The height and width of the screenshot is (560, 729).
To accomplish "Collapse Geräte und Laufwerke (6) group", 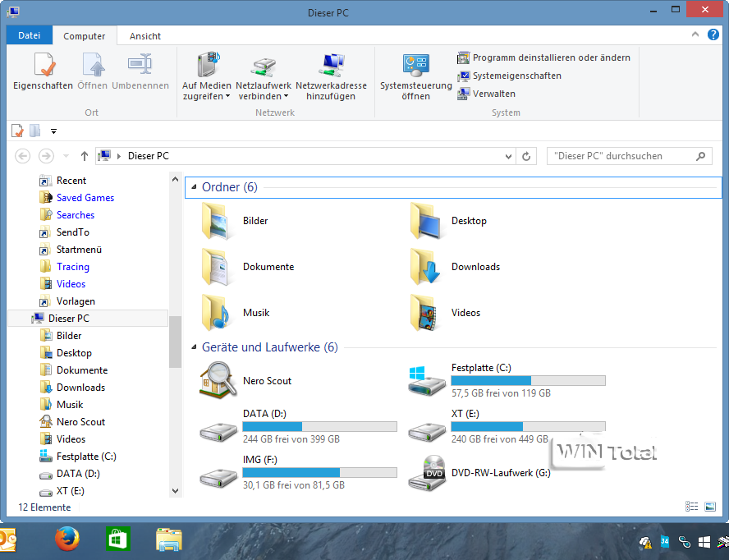I will 194,347.
